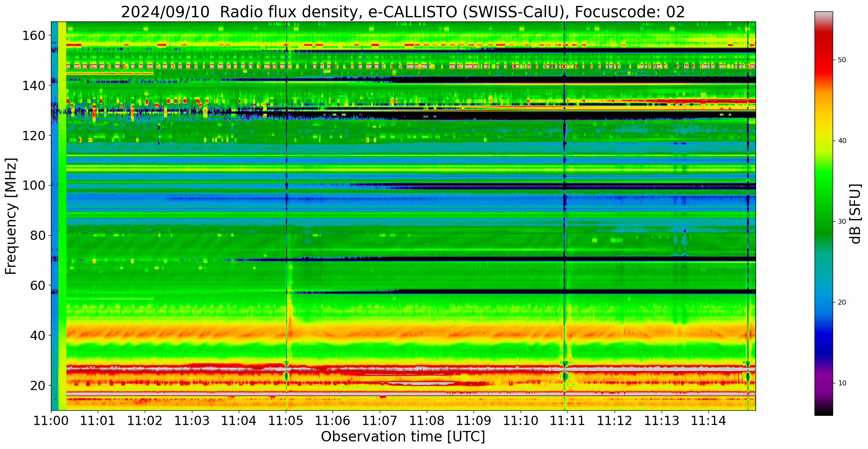Click the 120 MHz frequency tick label
Image resolution: width=868 pixels, height=449 pixels.
[x=34, y=135]
